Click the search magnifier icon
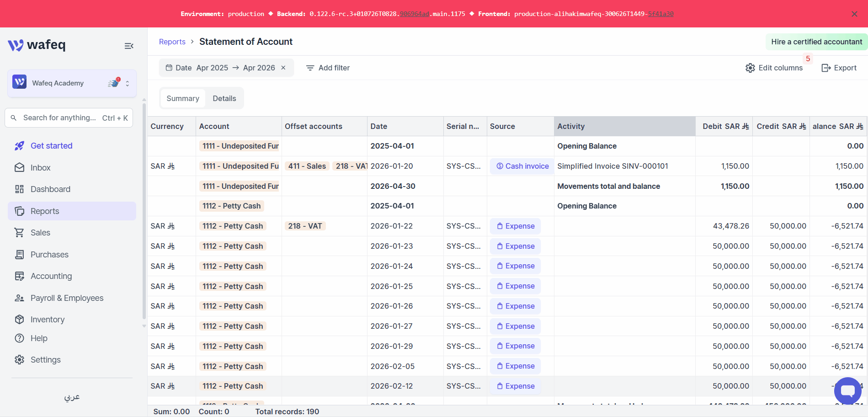This screenshot has width=868, height=417. [x=14, y=118]
